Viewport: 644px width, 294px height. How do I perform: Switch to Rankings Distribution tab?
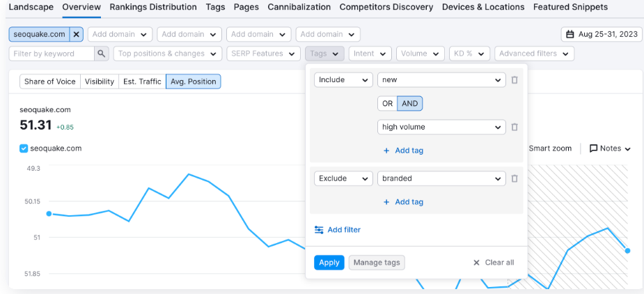point(153,7)
